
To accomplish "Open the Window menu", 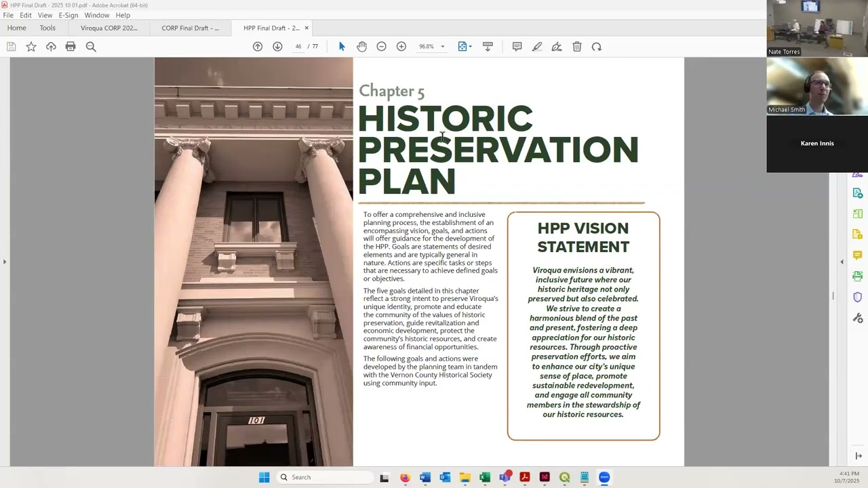I will [97, 15].
